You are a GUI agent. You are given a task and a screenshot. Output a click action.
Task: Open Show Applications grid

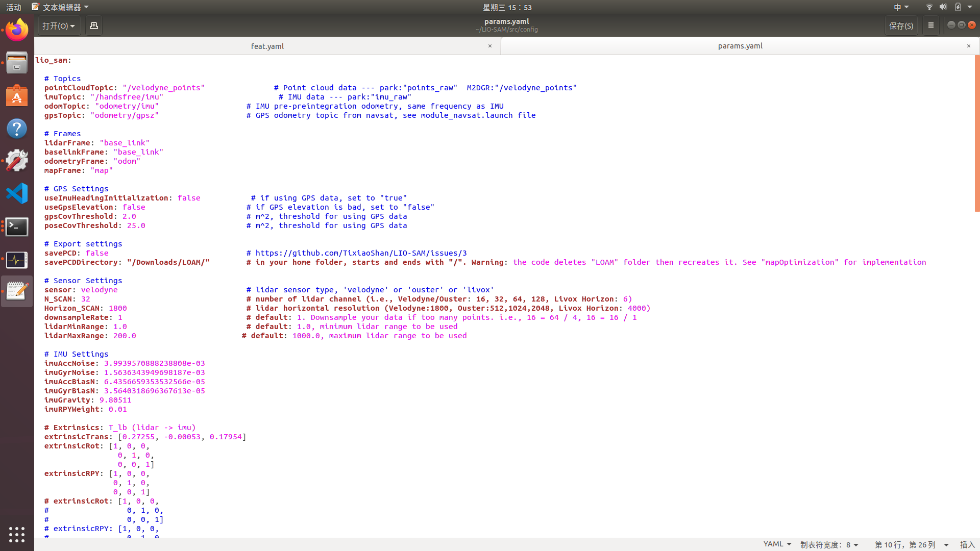17,534
